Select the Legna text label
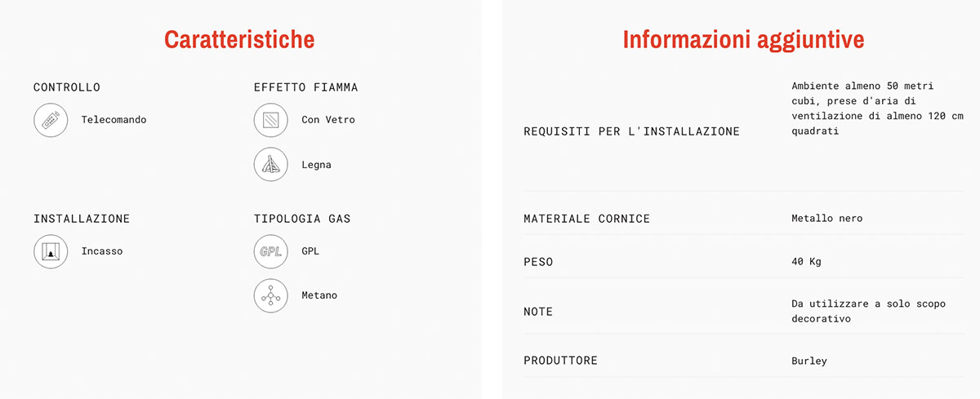 (316, 165)
